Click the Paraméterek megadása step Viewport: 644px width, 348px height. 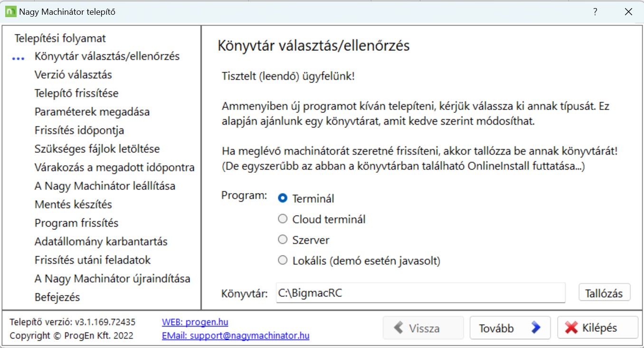click(x=92, y=112)
